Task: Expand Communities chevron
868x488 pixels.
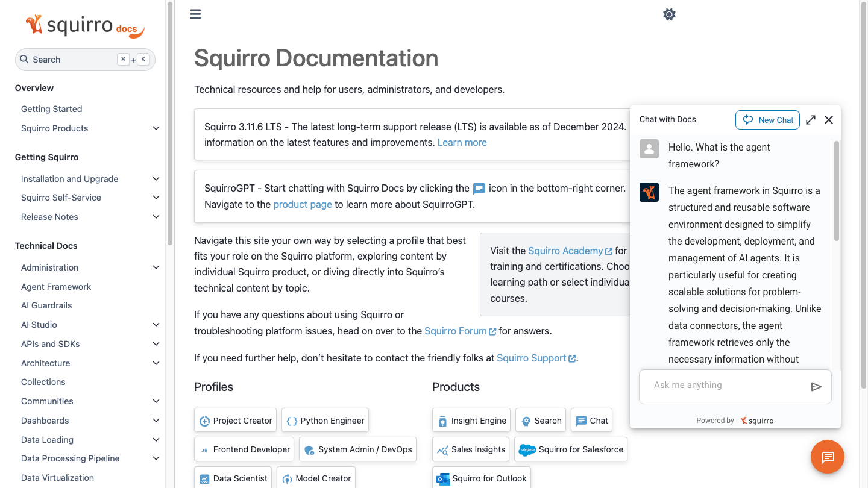Action: click(156, 401)
